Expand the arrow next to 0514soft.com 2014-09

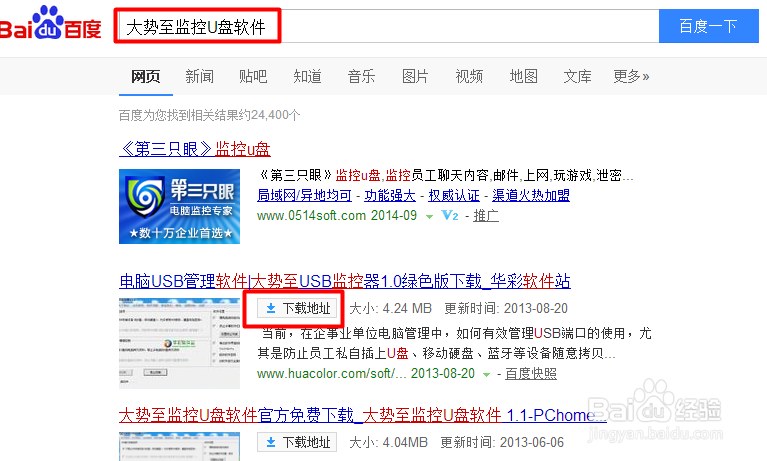(x=429, y=216)
